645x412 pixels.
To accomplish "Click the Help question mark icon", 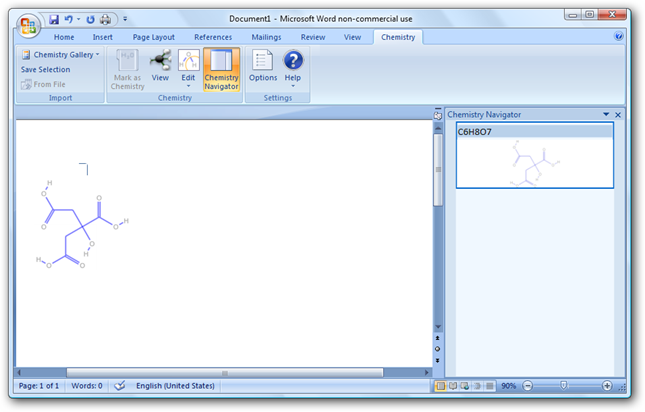I will tap(293, 60).
